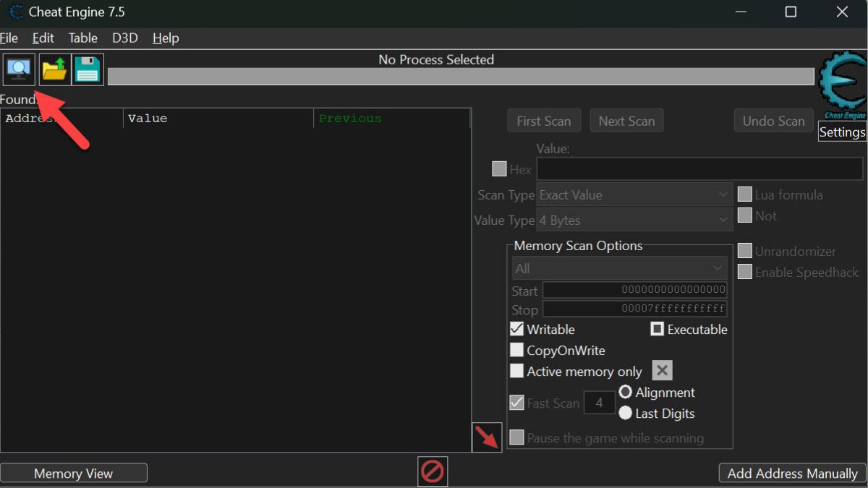
Task: Click the Cheat Engine title bar app icon
Action: pos(14,12)
